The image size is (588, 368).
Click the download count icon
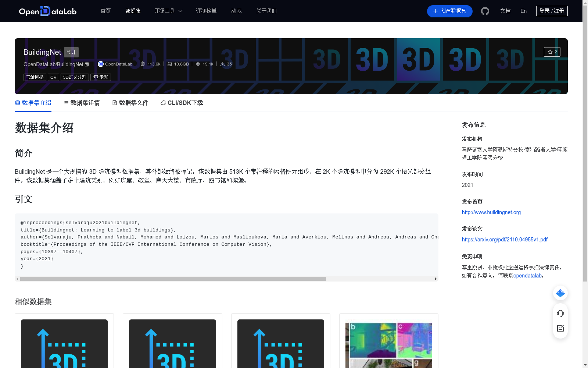coord(223,64)
